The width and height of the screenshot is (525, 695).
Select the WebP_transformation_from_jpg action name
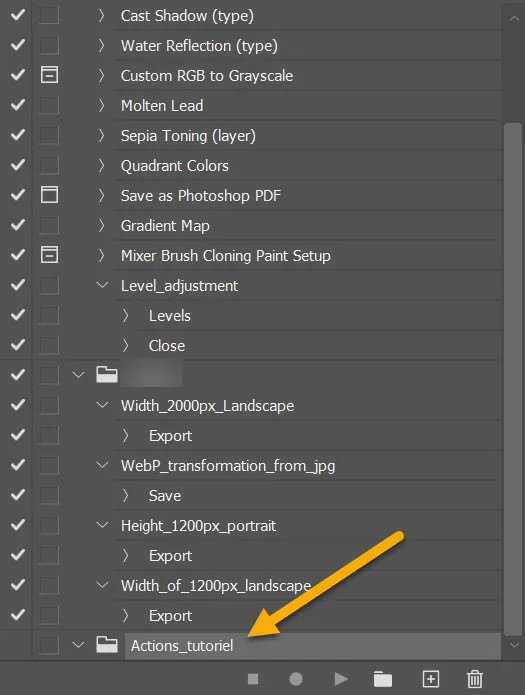228,466
